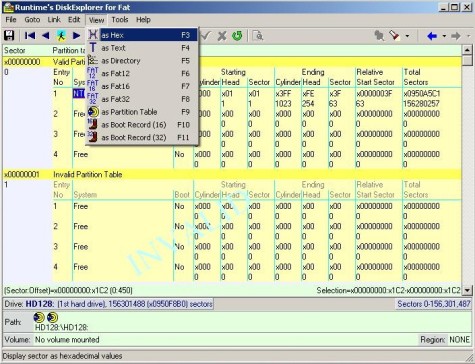Click ending cylinder value x3FF
Image resolution: width=475 pixels, height=364 pixels.
coord(283,94)
